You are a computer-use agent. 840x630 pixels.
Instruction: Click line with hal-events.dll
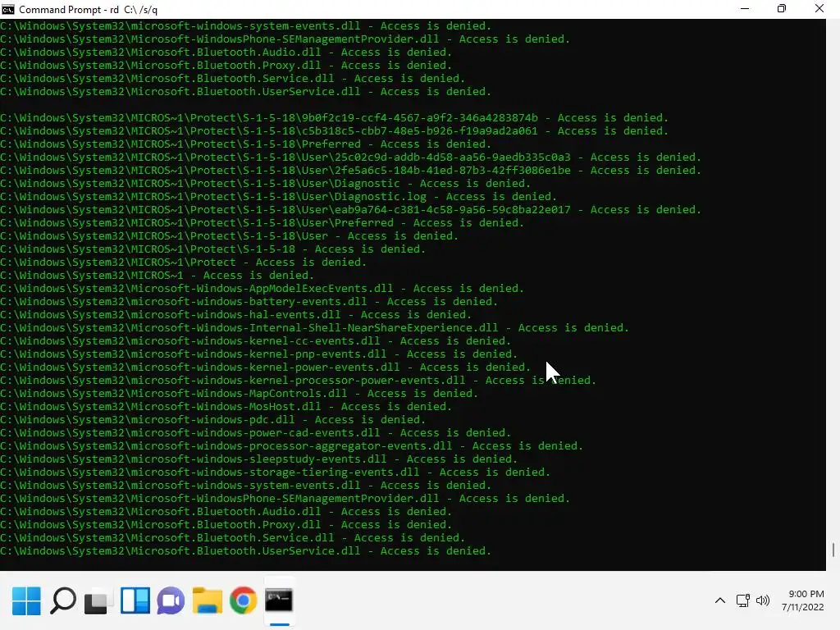tap(235, 314)
